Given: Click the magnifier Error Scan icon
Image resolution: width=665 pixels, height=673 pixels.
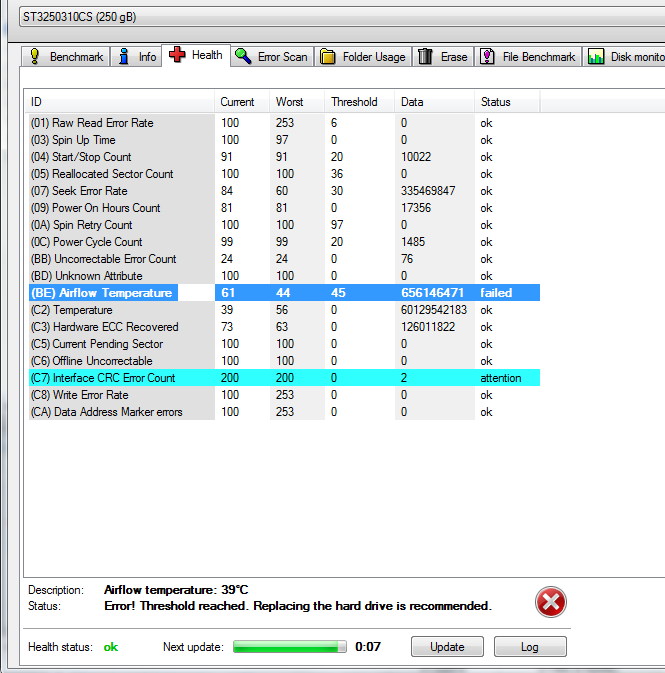Looking at the screenshot, I should pyautogui.click(x=243, y=56).
